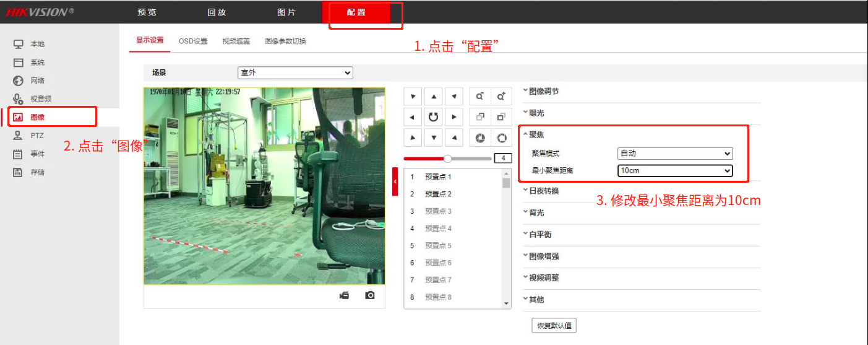Image resolution: width=868 pixels, height=345 pixels.
Task: Pan camera right with PTZ arrow
Action: point(455,116)
